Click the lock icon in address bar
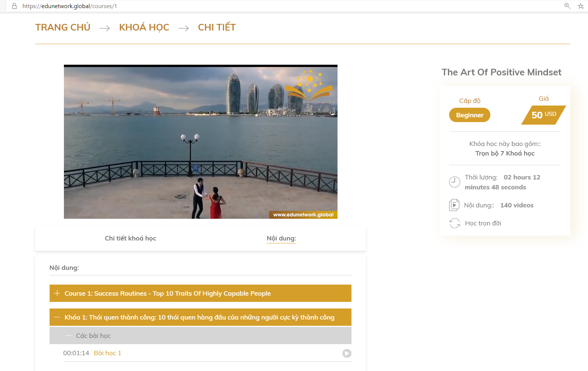The height and width of the screenshot is (371, 588). [14, 6]
